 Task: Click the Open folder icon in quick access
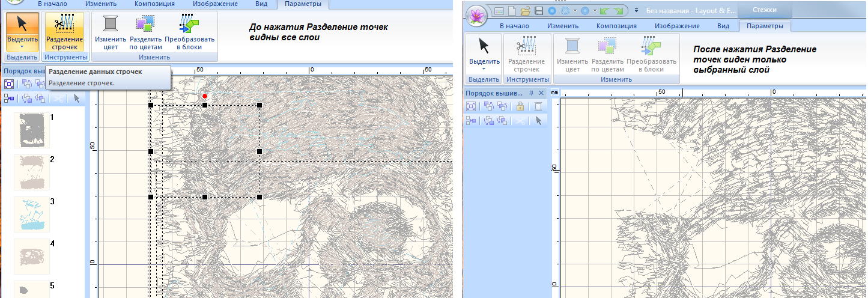point(526,11)
